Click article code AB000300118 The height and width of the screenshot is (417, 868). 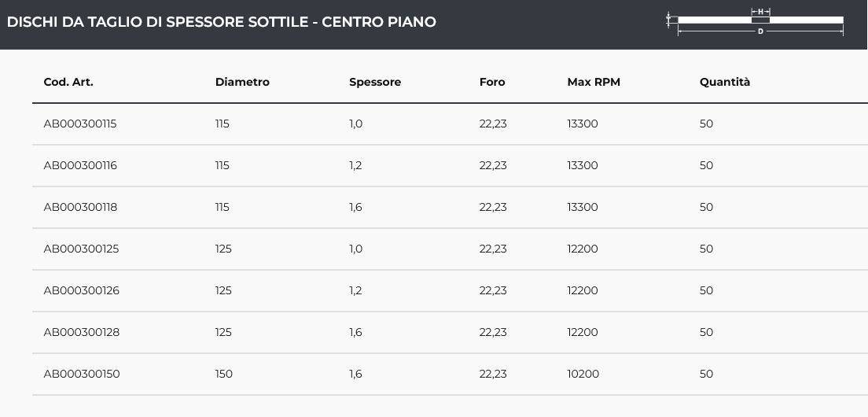pos(80,208)
